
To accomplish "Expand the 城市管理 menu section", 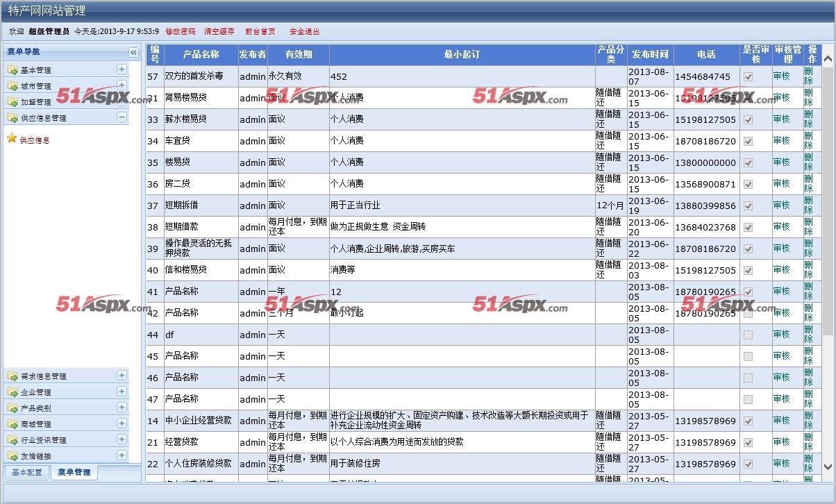I will pyautogui.click(x=122, y=85).
